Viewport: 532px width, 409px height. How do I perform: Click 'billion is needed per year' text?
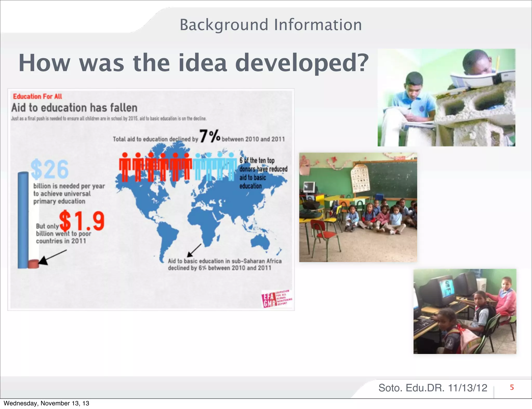[x=69, y=194]
